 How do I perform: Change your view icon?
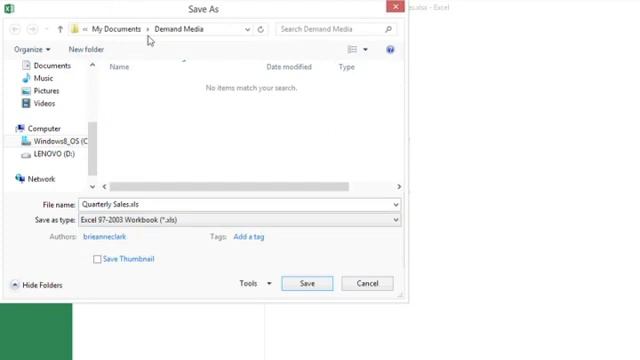[352, 49]
